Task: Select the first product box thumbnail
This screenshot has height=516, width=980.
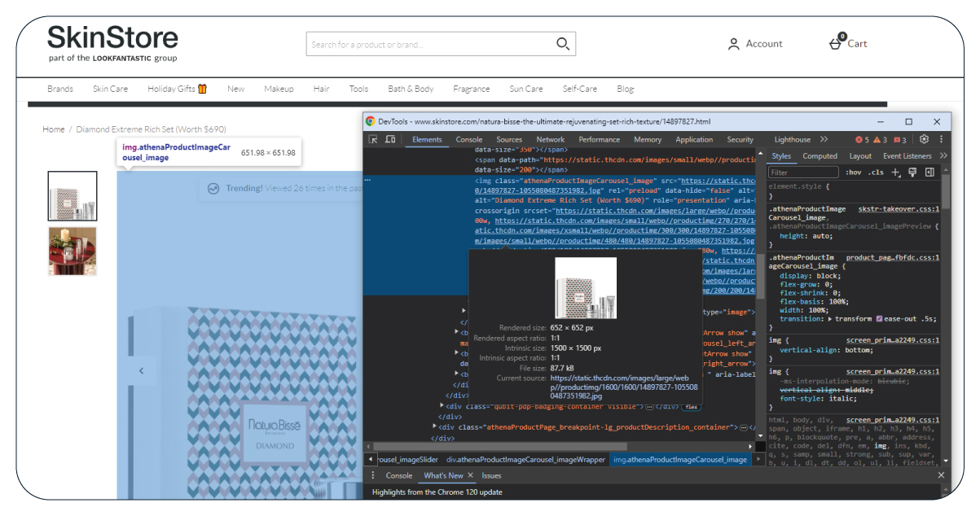Action: point(73,196)
